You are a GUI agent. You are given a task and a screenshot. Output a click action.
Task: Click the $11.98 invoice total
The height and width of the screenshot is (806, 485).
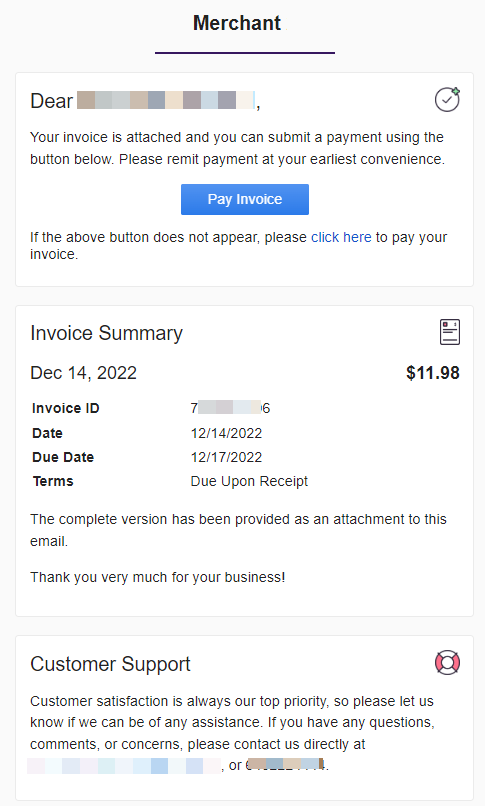point(433,373)
